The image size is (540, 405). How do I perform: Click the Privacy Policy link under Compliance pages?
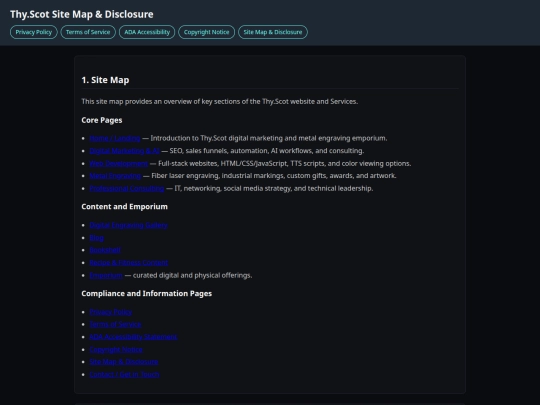[111, 312]
